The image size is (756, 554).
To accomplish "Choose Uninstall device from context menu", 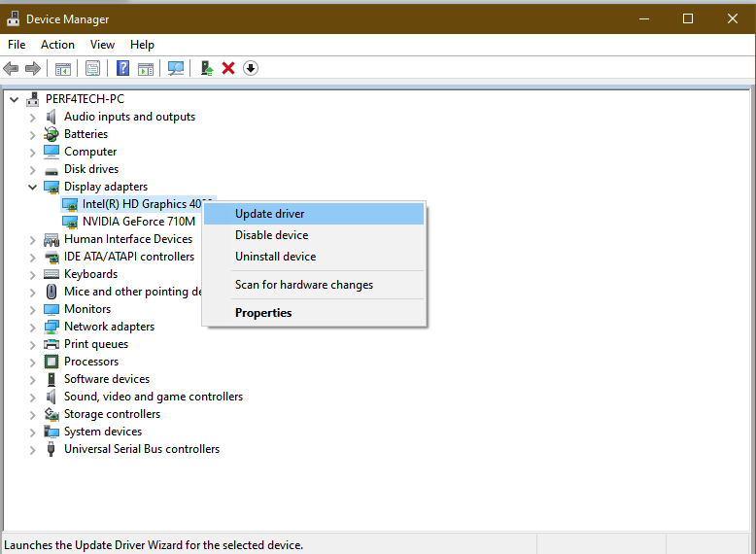I will [x=314, y=257].
